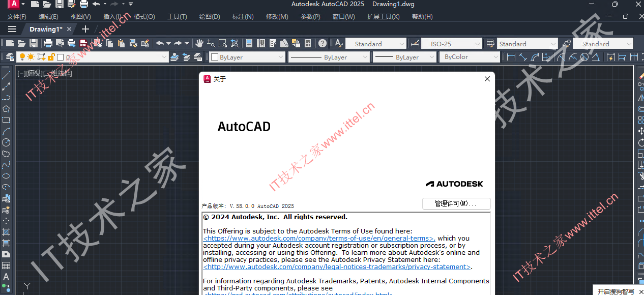The image size is (644, 295).
Task: Open the 编辑(E) menu
Action: [48, 16]
